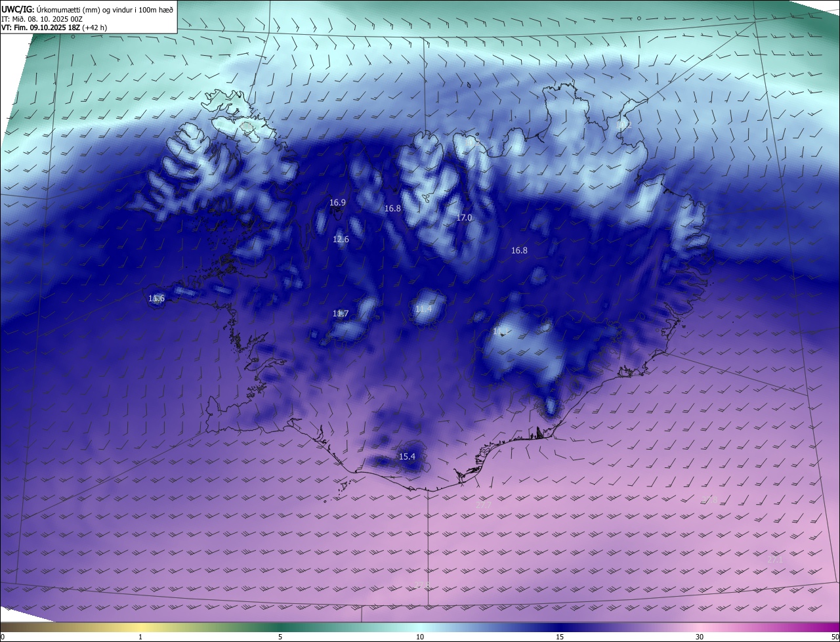Click the colorbar tick label 50
840x642 pixels.
tap(835, 637)
